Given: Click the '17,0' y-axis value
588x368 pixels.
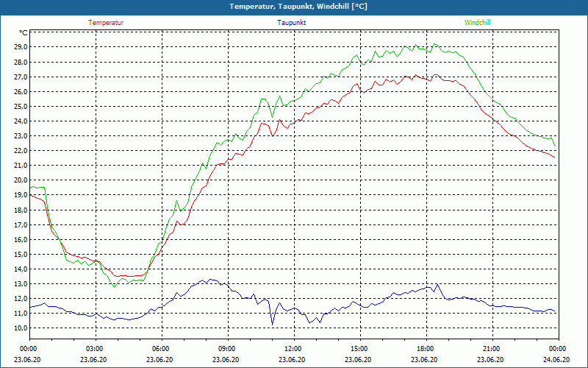Looking at the screenshot, I should click(x=21, y=224).
